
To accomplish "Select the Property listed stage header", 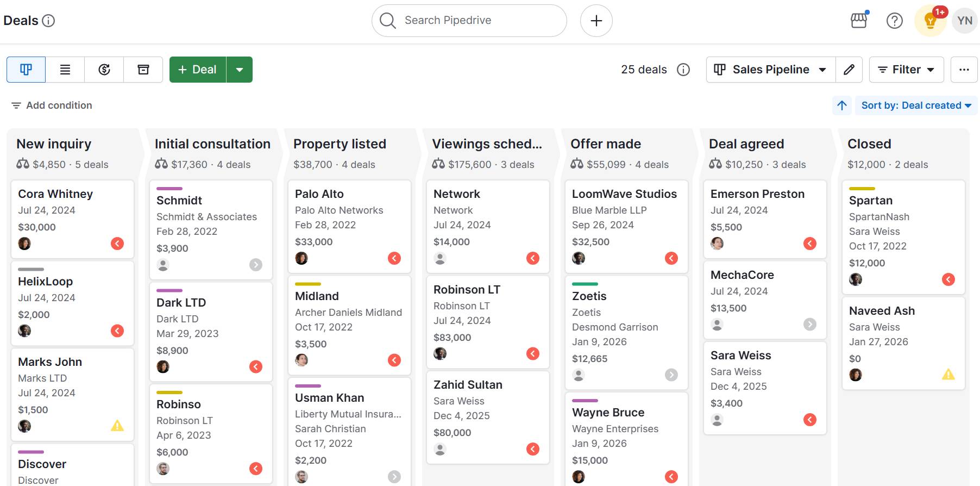I will click(340, 144).
